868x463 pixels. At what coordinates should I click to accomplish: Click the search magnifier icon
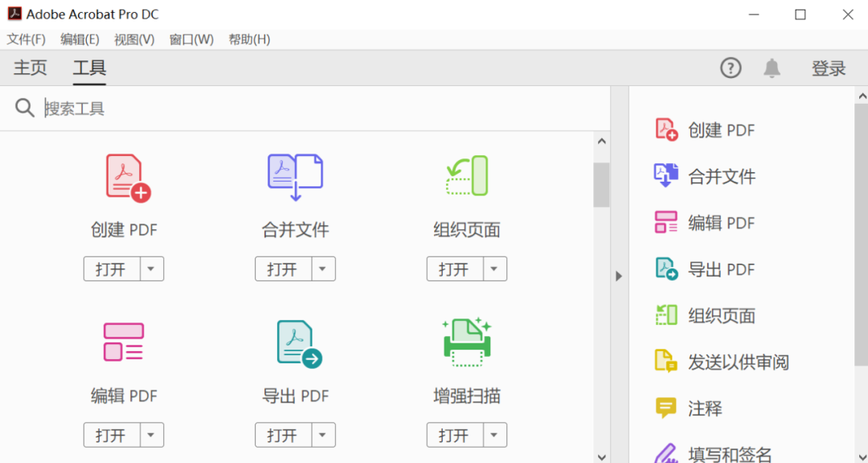pos(25,108)
